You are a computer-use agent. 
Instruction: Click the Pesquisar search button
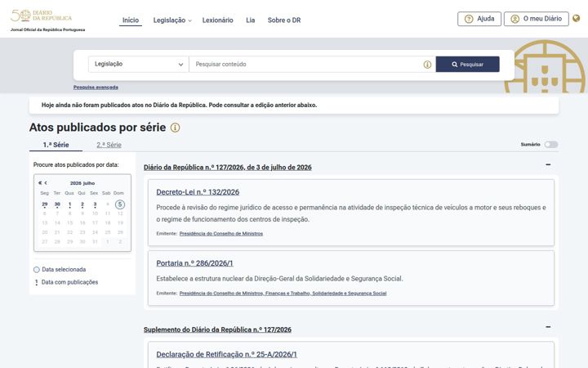point(467,65)
